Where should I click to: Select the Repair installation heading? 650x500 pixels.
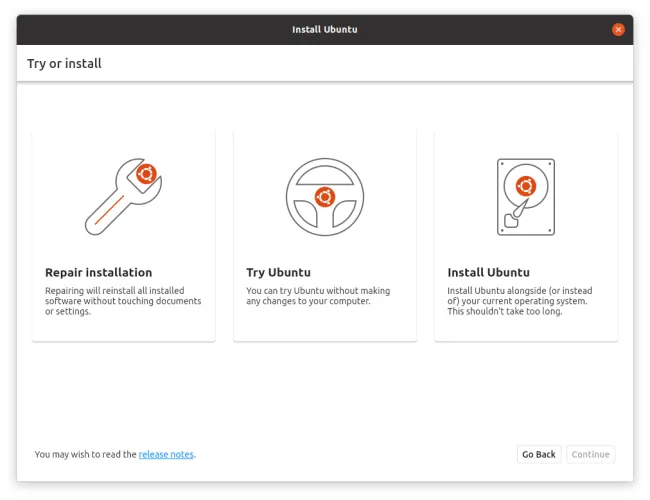coord(98,272)
